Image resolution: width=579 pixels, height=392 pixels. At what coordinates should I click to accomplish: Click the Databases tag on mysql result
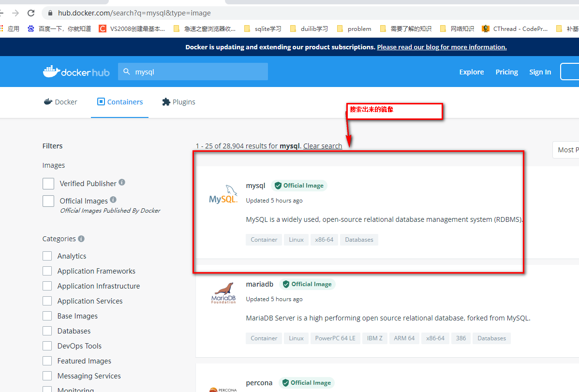pos(359,240)
